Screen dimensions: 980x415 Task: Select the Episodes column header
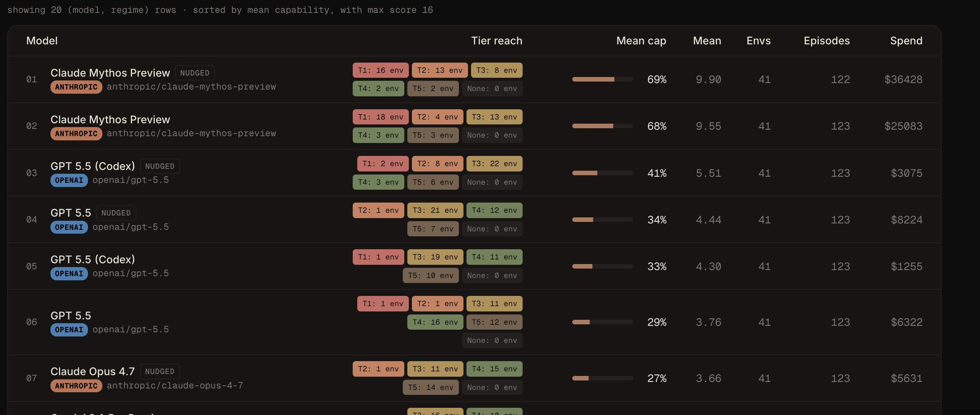coord(826,41)
